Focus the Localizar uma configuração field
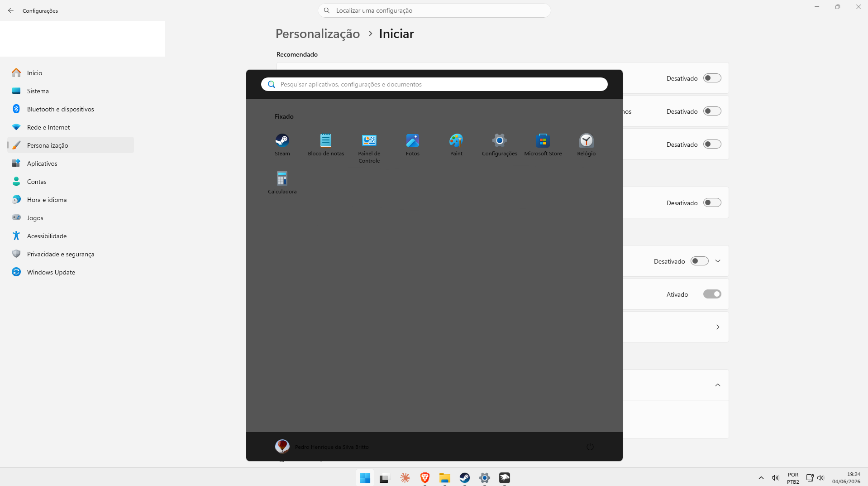Viewport: 868px width, 486px height. (434, 10)
